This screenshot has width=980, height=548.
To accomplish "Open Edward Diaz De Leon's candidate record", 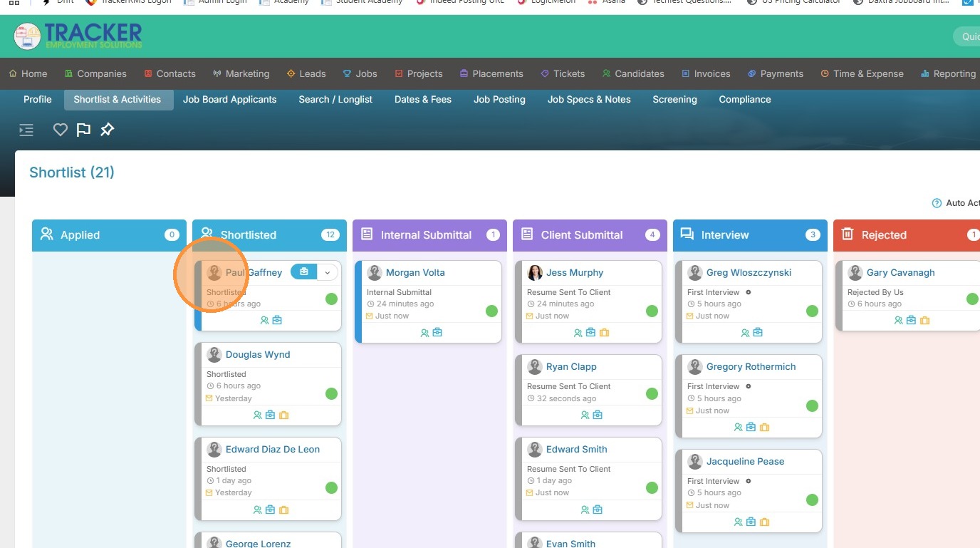I will pos(273,449).
